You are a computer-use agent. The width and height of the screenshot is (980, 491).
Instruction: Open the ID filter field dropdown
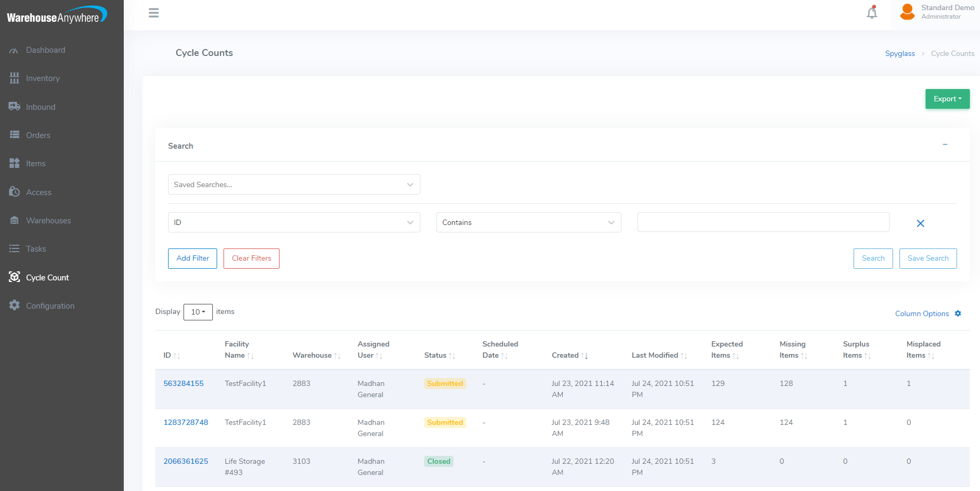(x=294, y=222)
